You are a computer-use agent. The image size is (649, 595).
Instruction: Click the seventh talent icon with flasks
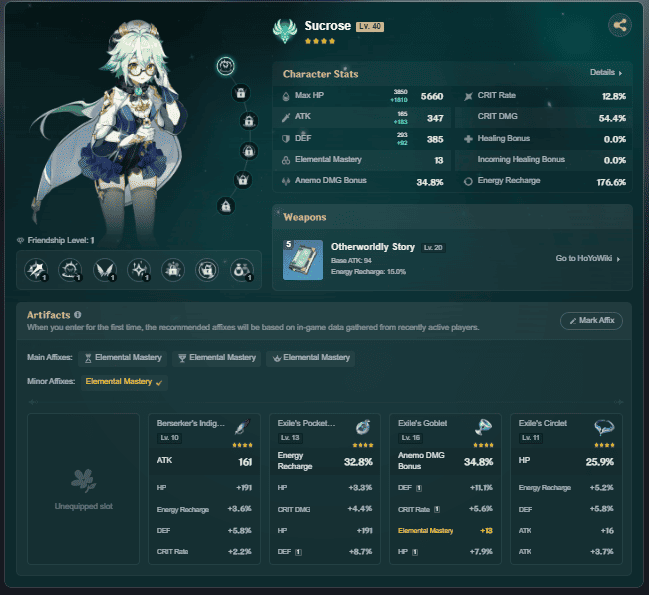click(x=242, y=270)
